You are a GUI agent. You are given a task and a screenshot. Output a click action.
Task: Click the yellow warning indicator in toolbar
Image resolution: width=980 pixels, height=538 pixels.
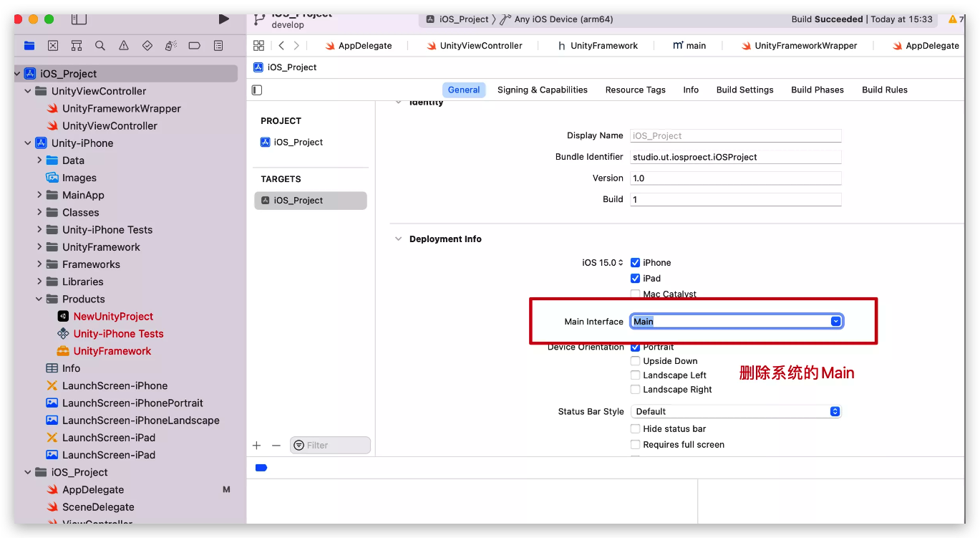click(952, 19)
